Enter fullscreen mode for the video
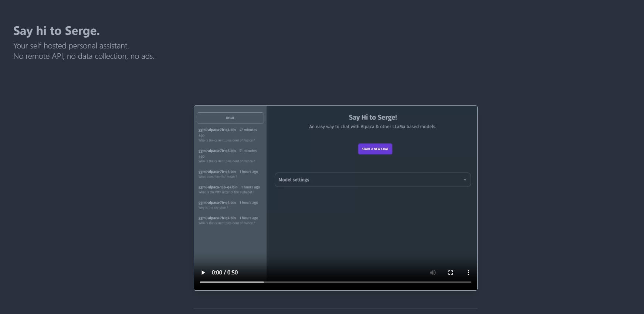This screenshot has width=644, height=314. pos(450,273)
